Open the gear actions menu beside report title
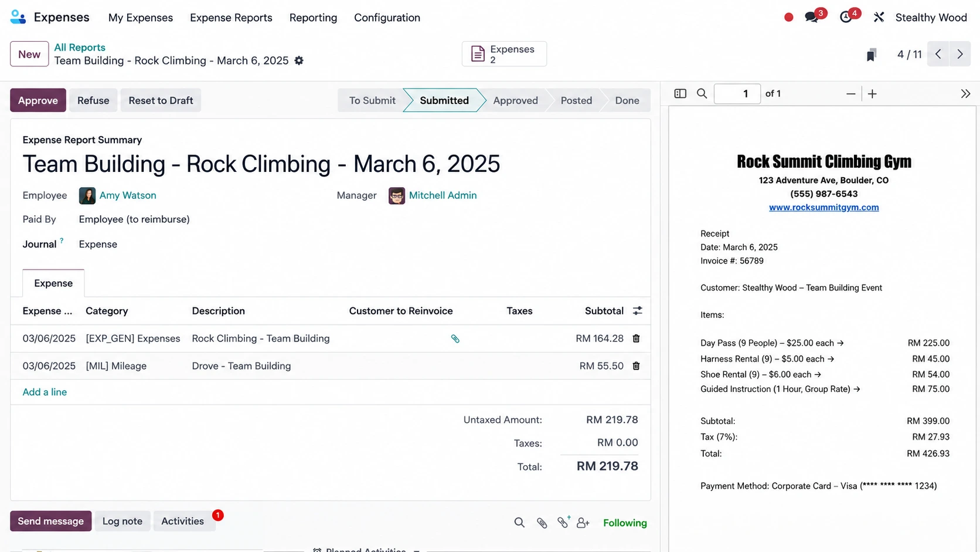 point(299,60)
